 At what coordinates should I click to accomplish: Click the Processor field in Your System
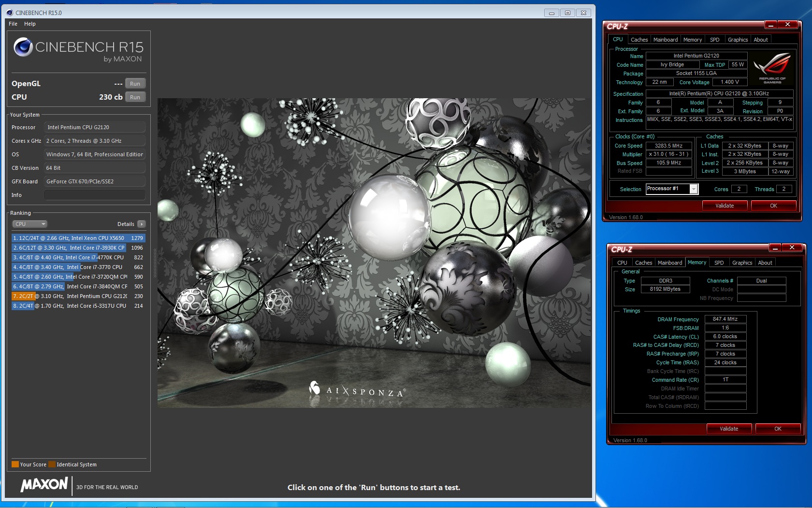[x=95, y=127]
